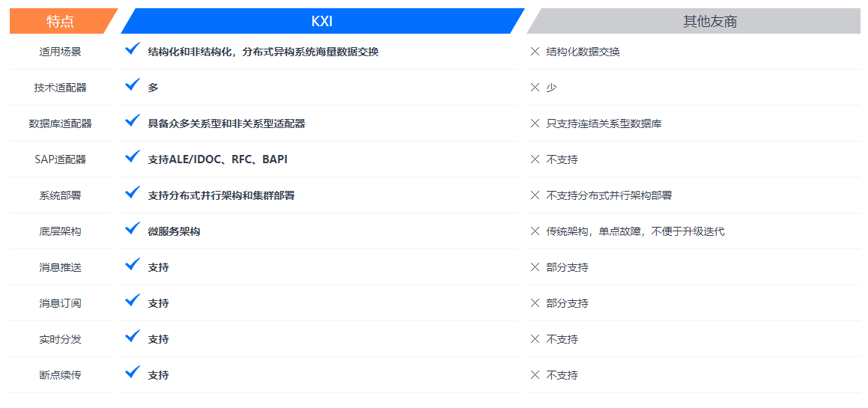Screen dimensions: 868x408
Task: Click the 断点续传 row label
Action: coord(61,375)
